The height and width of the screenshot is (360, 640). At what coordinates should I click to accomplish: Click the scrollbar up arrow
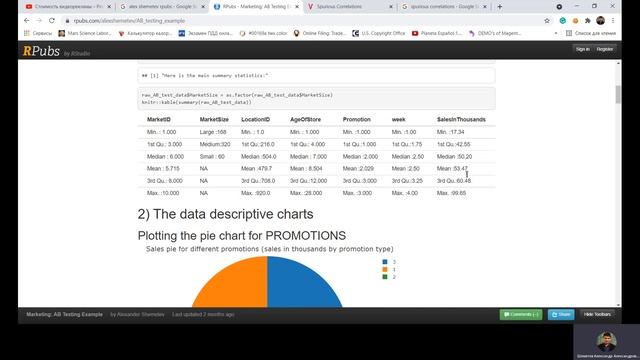(618, 63)
